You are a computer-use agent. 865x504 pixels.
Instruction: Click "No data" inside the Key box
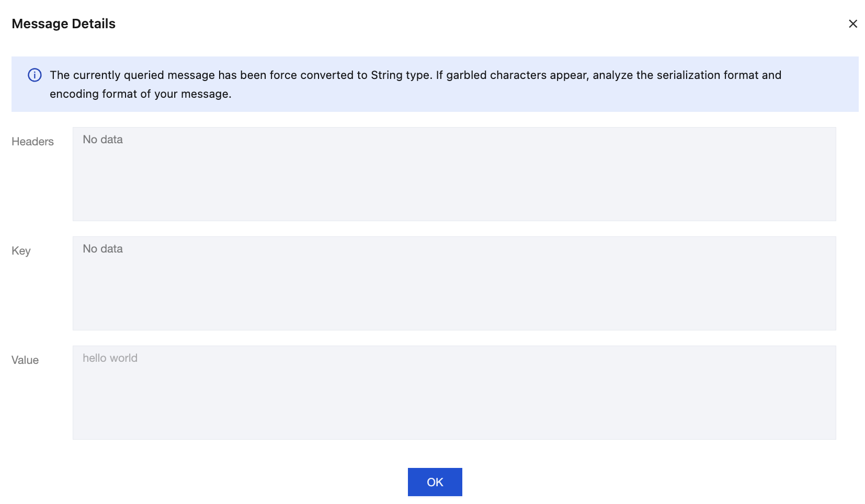(x=103, y=249)
